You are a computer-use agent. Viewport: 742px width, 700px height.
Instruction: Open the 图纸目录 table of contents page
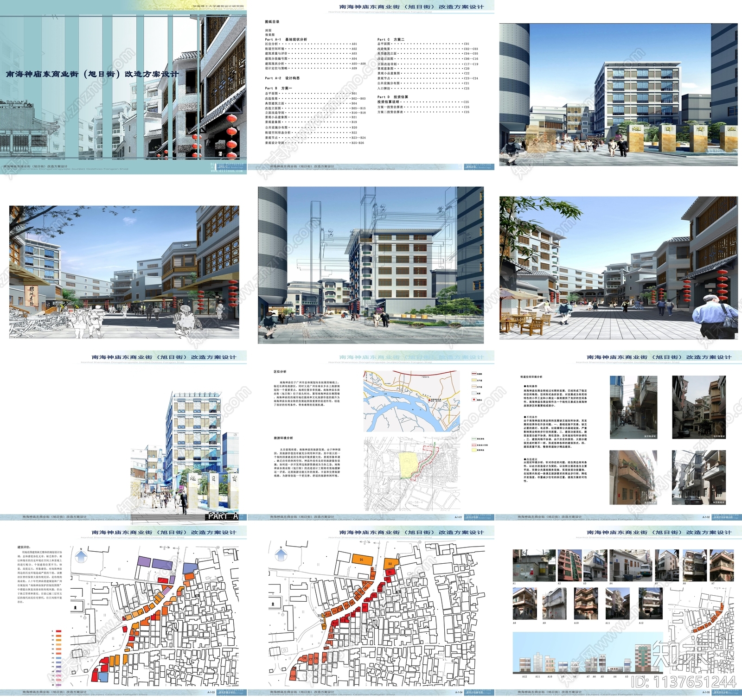371,85
